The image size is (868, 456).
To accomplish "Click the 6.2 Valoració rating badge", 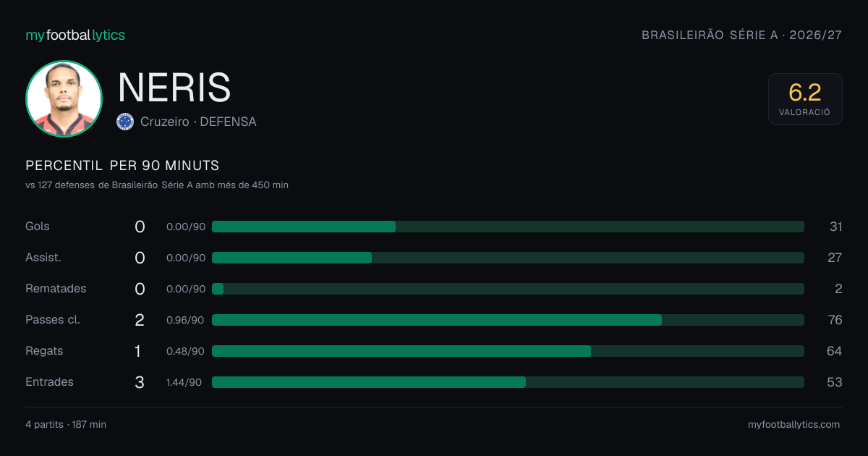I will click(805, 99).
